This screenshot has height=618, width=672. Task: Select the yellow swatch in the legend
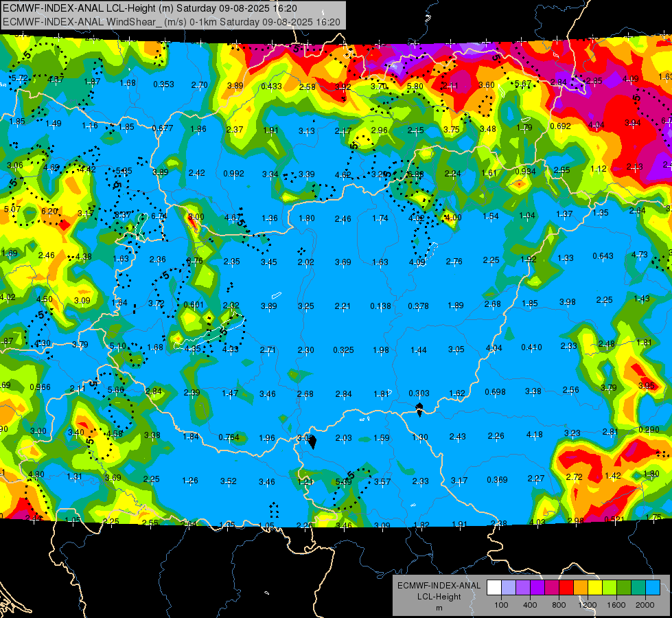(595, 588)
